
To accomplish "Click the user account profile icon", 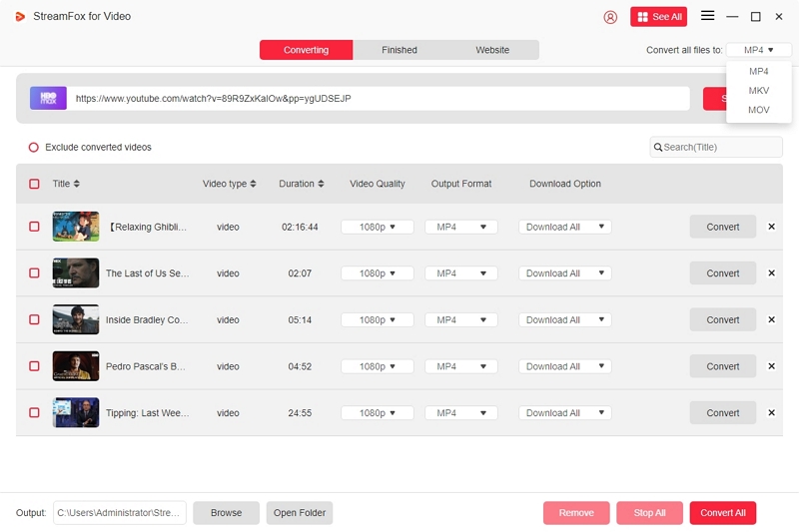I will point(610,17).
